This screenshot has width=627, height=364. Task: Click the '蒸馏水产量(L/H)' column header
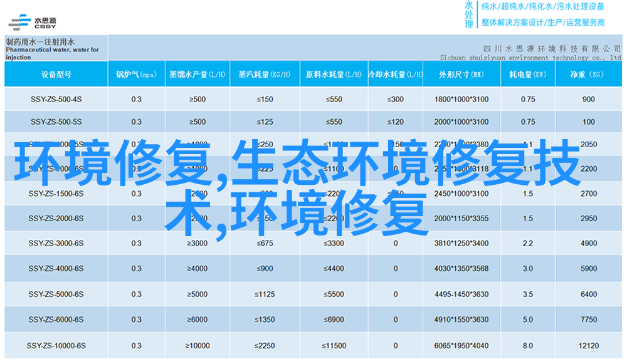(198, 75)
